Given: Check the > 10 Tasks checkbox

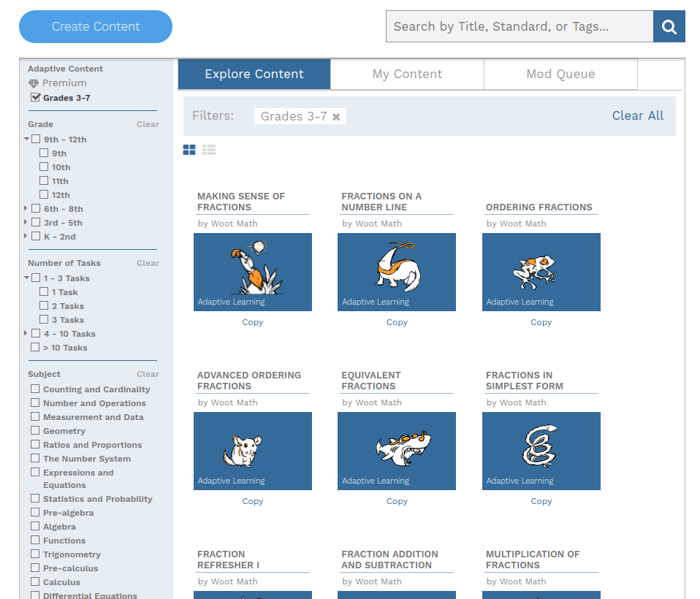Looking at the screenshot, I should [x=35, y=347].
